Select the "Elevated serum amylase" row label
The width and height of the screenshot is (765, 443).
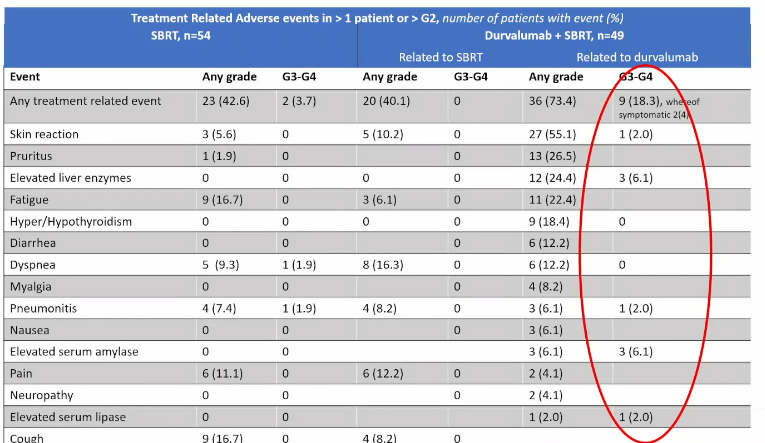point(72,352)
